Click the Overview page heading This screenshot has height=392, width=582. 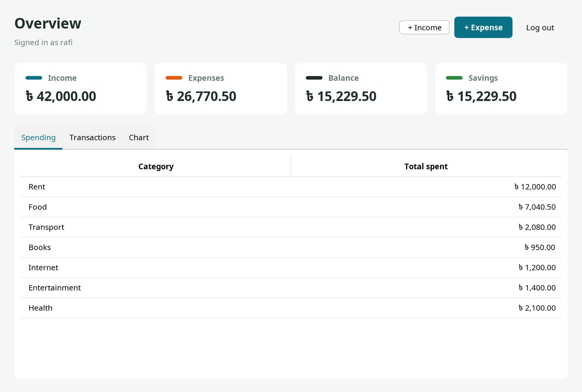(48, 24)
